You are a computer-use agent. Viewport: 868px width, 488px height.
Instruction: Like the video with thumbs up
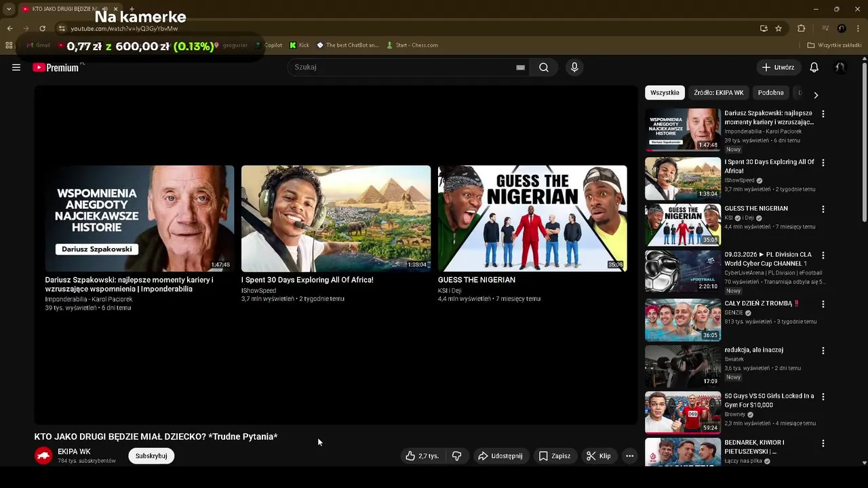click(x=422, y=456)
